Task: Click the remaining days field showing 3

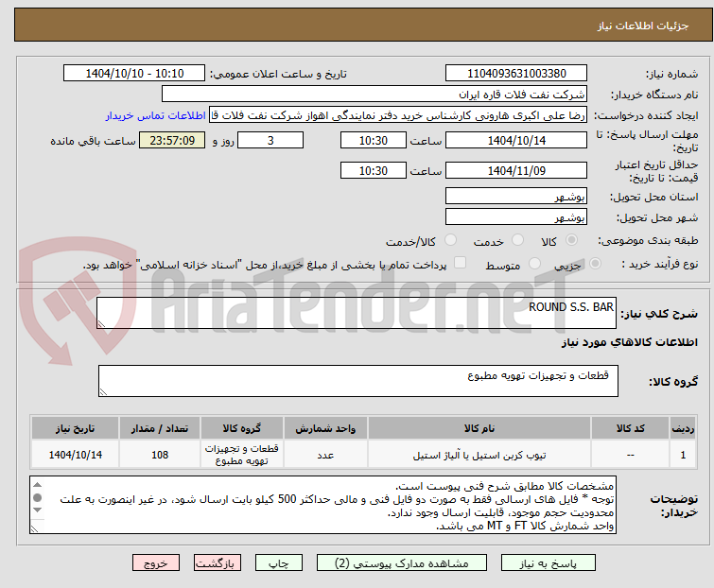Action: coord(270,140)
